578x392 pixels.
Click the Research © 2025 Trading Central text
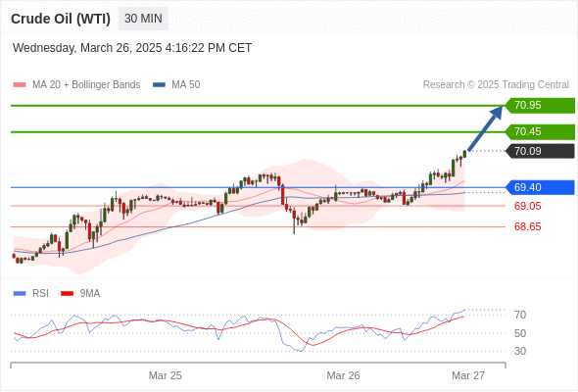pos(496,85)
